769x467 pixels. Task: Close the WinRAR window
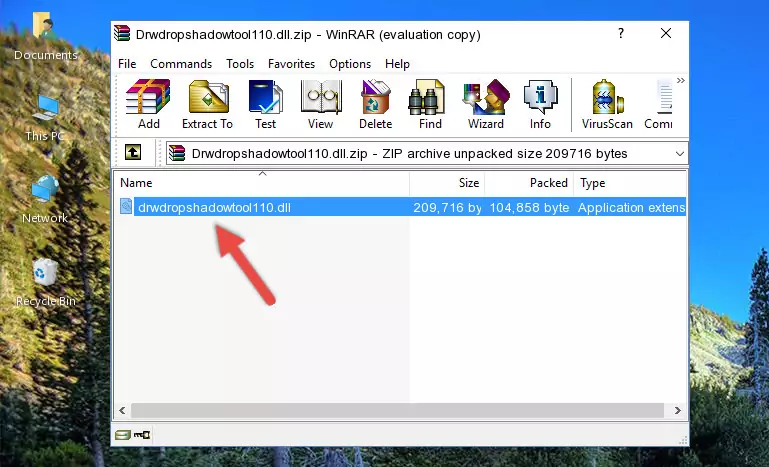click(x=666, y=33)
